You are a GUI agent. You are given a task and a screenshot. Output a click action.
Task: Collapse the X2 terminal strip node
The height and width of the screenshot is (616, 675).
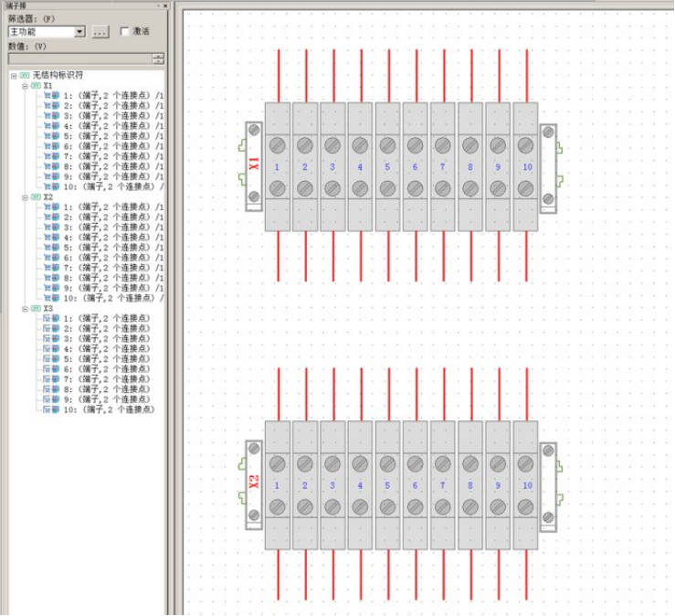click(25, 197)
